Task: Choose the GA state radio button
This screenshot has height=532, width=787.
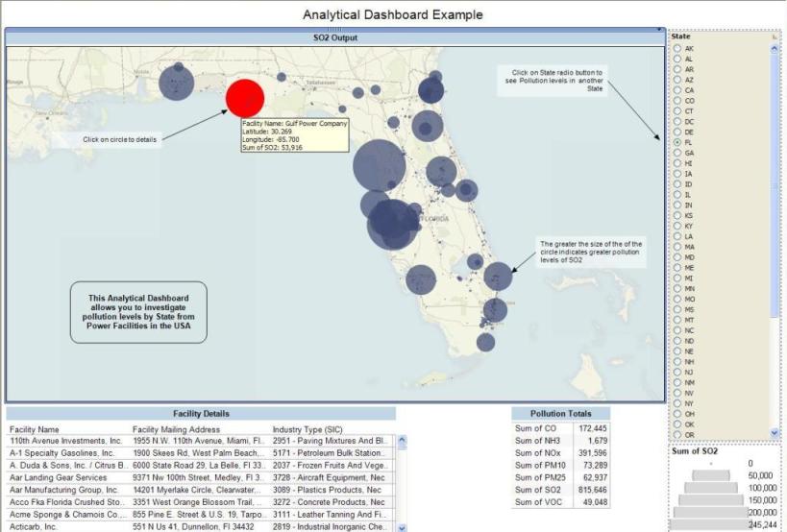Action: [677, 153]
